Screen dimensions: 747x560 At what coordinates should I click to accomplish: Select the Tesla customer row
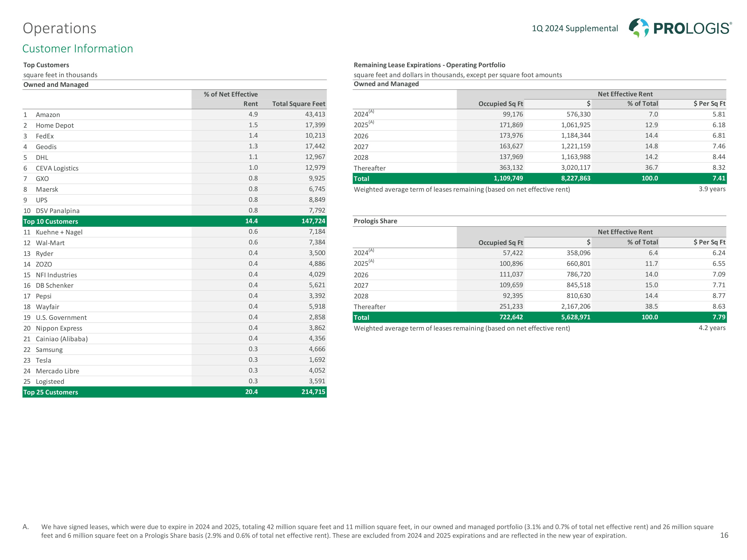[44, 360]
